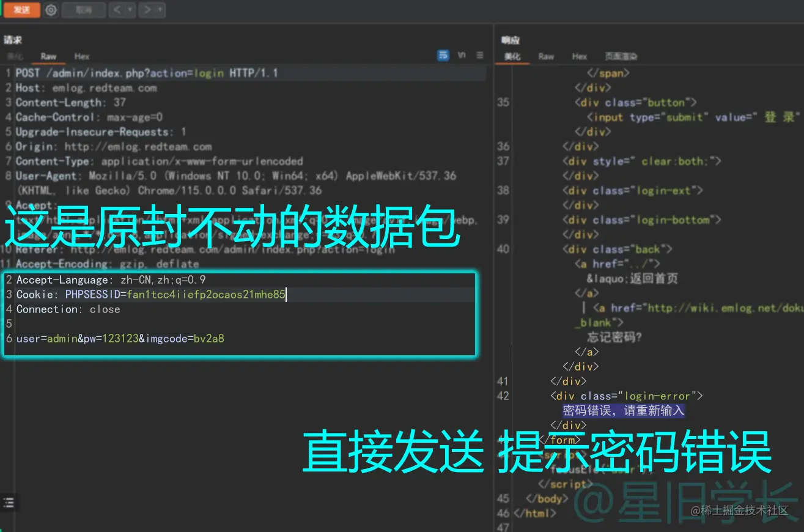Click the &laquo;返回首页 text in response
Viewport: 804px width, 532px height.
[632, 279]
